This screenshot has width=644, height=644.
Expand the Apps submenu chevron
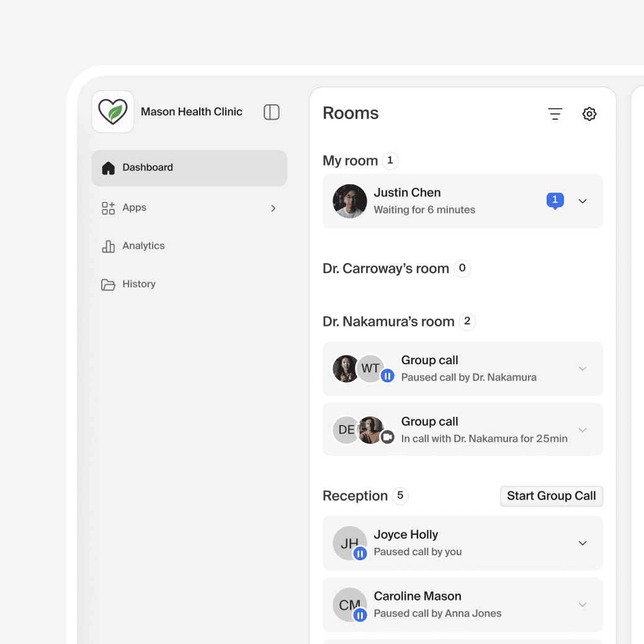[x=274, y=208]
